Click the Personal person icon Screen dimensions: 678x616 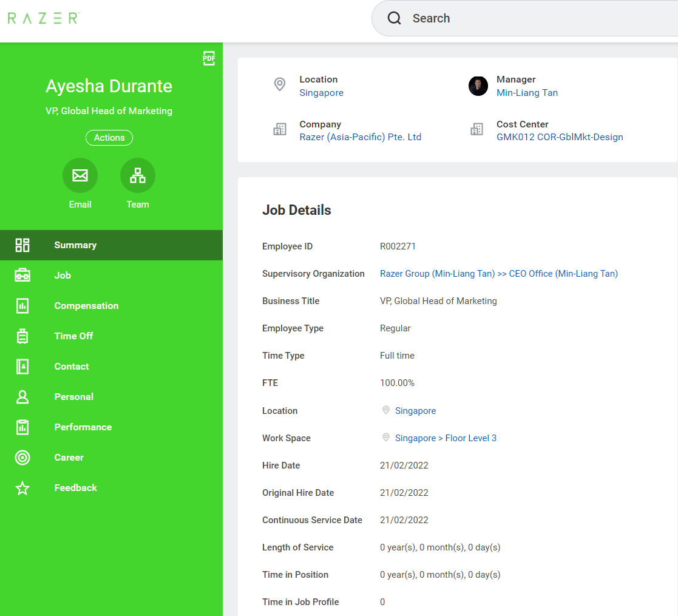point(22,397)
